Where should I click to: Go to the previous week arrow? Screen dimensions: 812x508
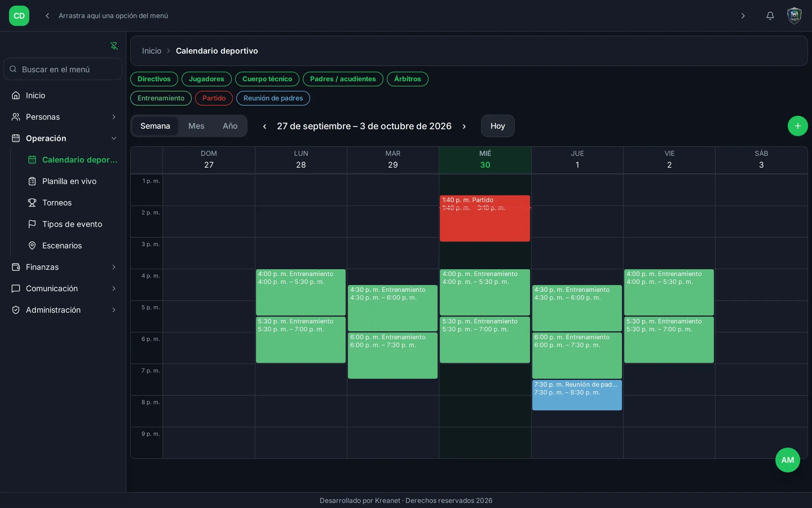pyautogui.click(x=265, y=126)
